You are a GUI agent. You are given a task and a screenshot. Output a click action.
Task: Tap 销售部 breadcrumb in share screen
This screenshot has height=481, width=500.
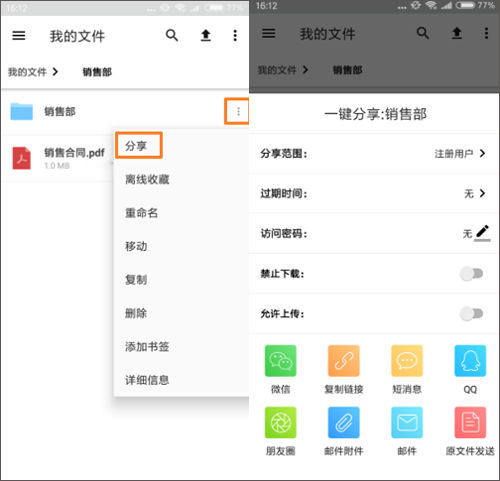(x=347, y=70)
